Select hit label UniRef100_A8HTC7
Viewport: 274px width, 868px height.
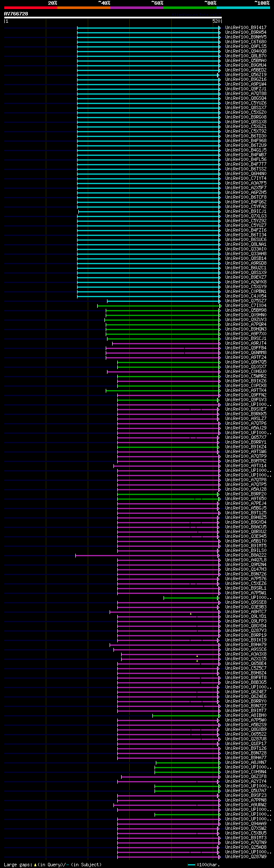point(246,611)
